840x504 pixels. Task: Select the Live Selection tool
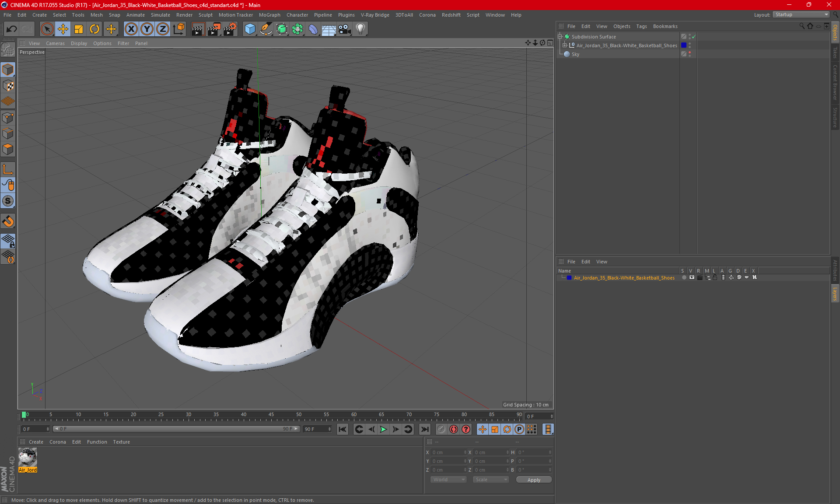[47, 29]
